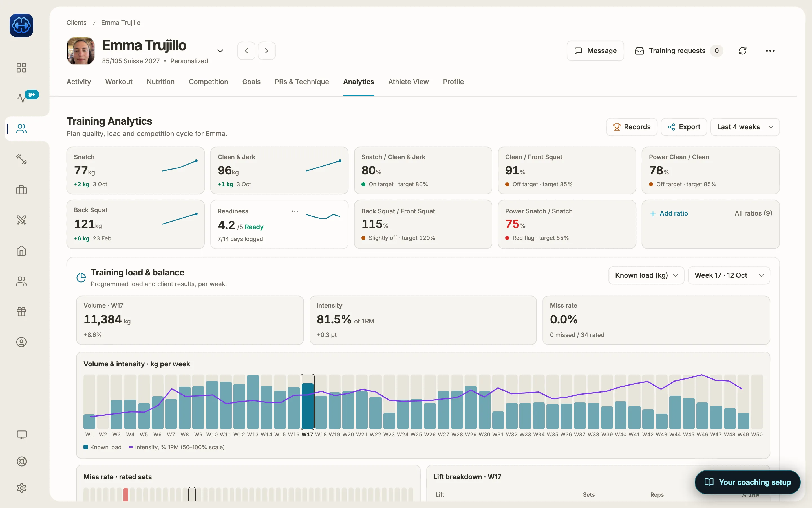The height and width of the screenshot is (508, 812).
Task: Switch to the PRs & Technique tab
Action: (302, 82)
